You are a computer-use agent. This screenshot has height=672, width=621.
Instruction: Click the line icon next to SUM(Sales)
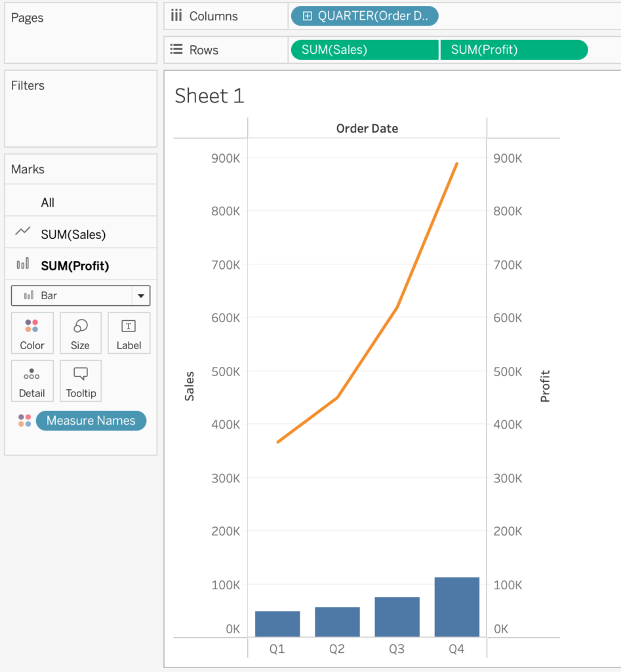(23, 232)
